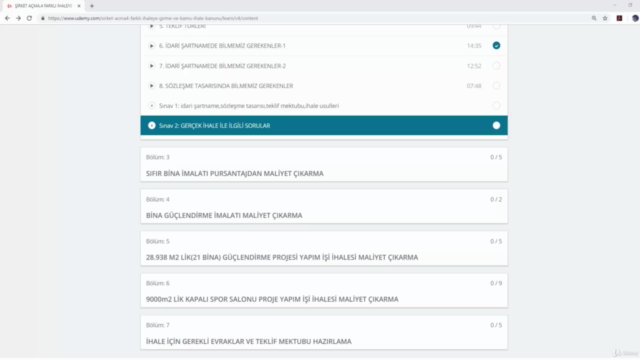Open the browser zoom magnifier icon
Viewport: 640px width, 360px height.
[x=594, y=18]
